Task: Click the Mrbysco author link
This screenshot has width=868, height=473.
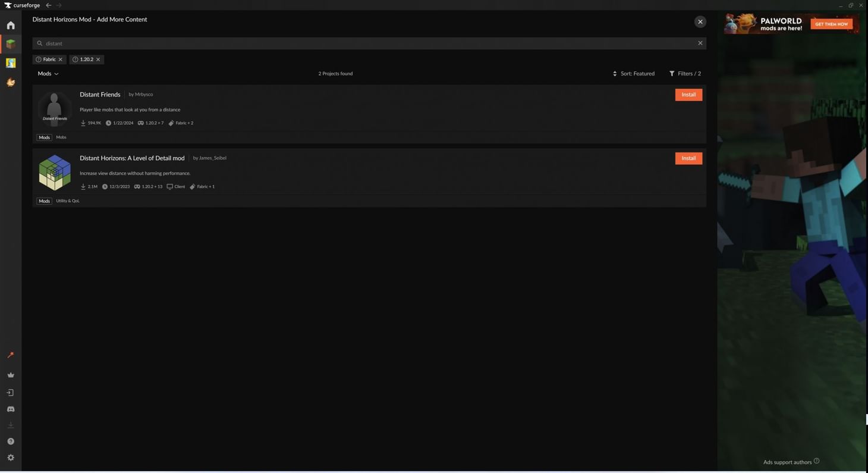Action: pos(143,95)
